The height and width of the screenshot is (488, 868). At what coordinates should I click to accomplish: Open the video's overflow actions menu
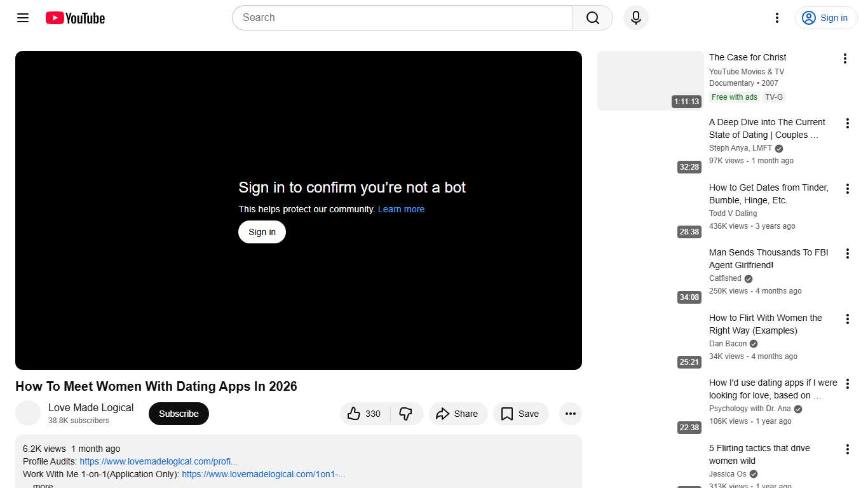pyautogui.click(x=570, y=414)
